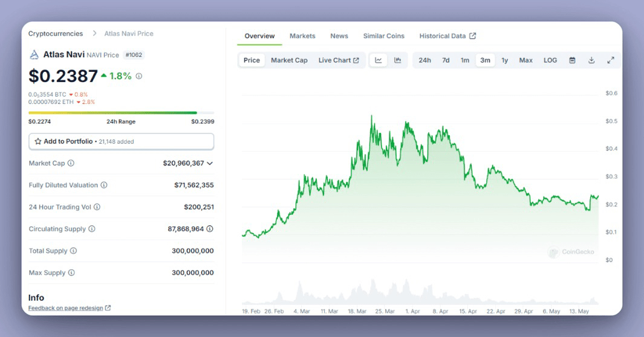Set chart range to 24h
The image size is (644, 337).
point(424,60)
